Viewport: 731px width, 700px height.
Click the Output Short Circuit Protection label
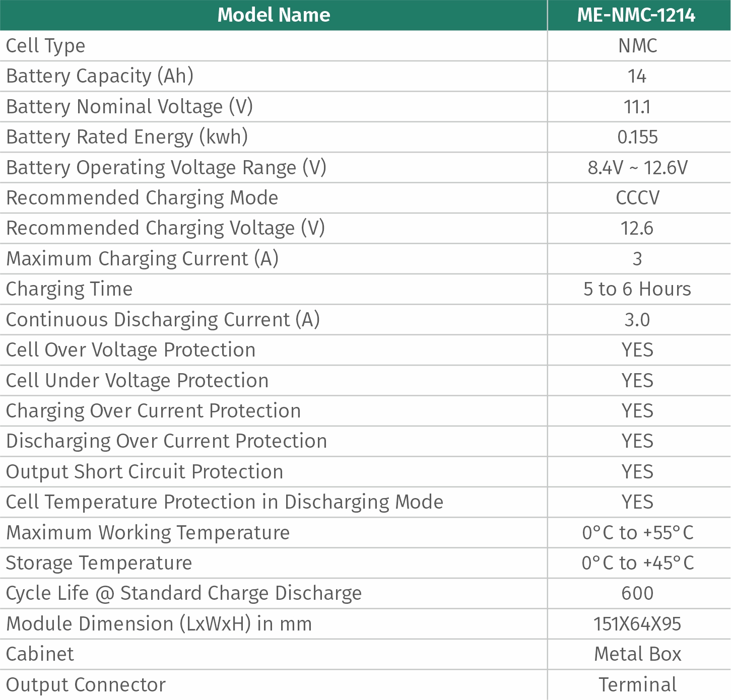tap(145, 472)
